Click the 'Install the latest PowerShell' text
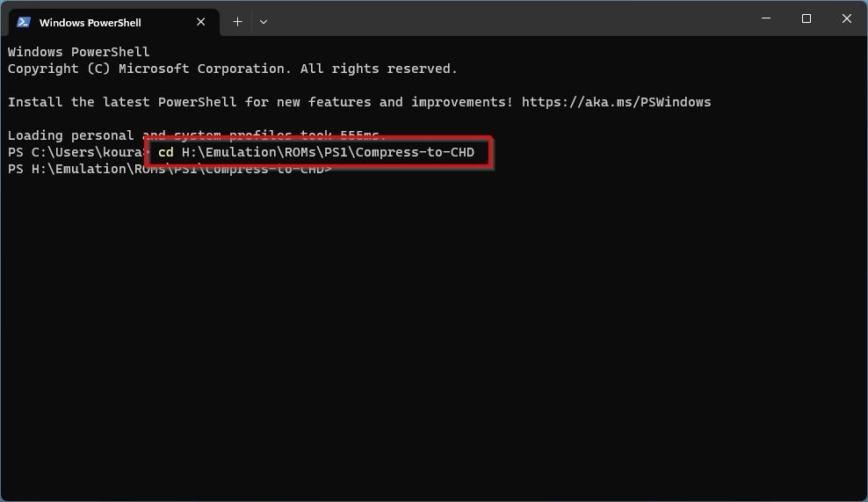This screenshot has width=868, height=502. [x=122, y=102]
